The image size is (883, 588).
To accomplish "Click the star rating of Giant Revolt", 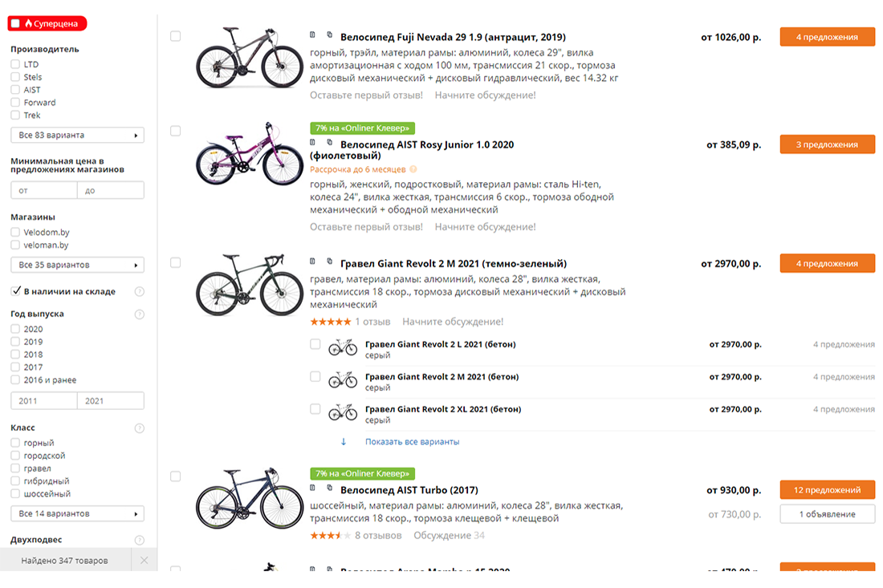I will pos(330,322).
